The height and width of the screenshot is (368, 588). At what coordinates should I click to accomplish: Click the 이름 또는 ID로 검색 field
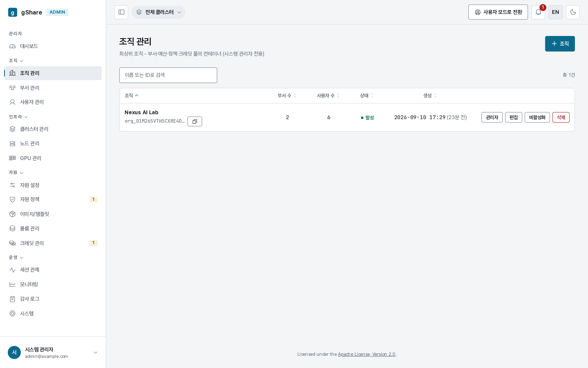pyautogui.click(x=168, y=75)
